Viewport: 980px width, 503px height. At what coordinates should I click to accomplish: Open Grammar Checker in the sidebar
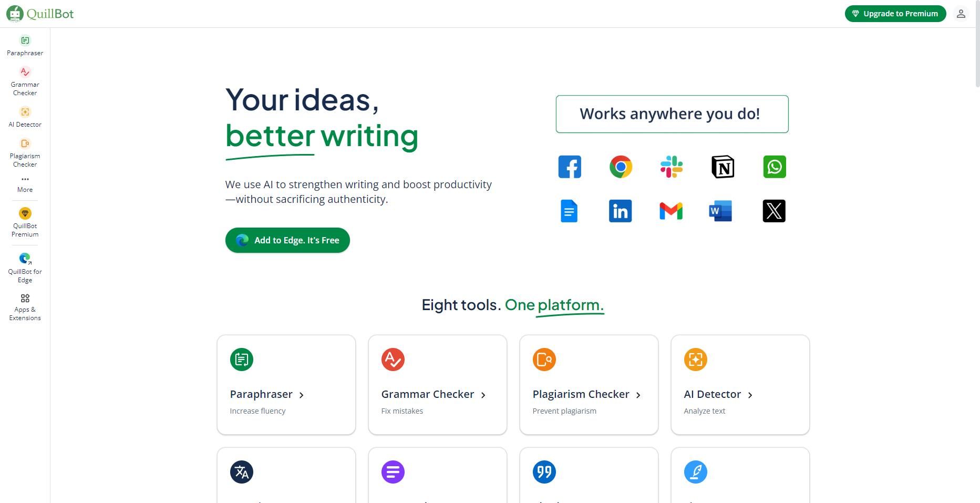(25, 81)
